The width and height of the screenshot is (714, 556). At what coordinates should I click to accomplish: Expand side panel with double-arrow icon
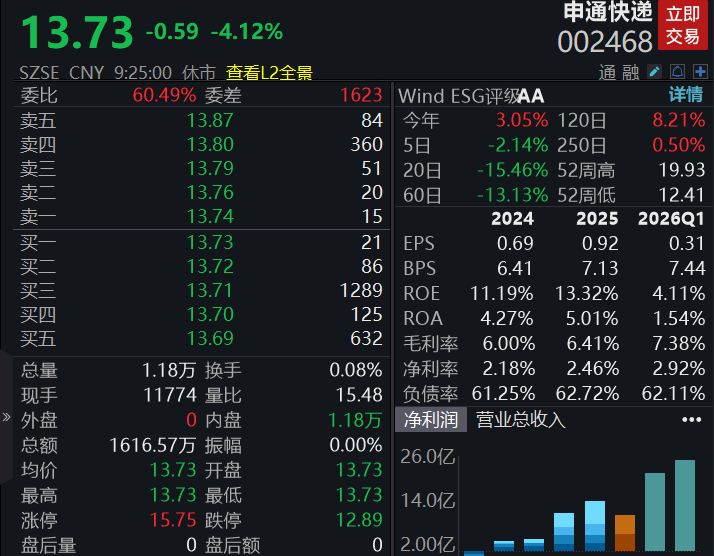pyautogui.click(x=6, y=417)
